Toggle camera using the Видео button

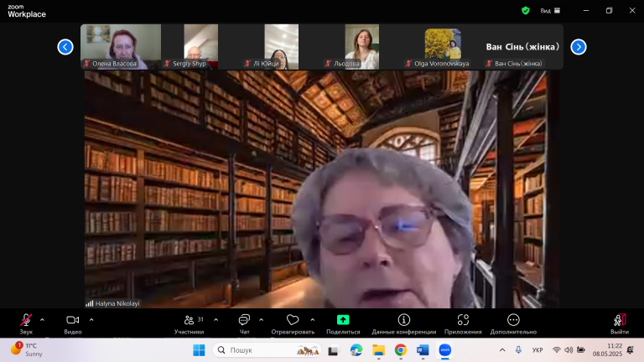tap(73, 323)
